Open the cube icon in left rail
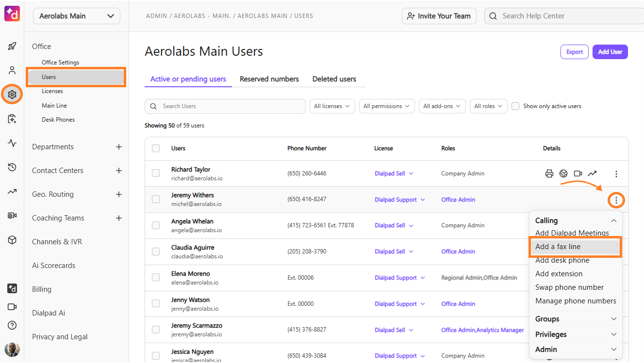The image size is (644, 363). click(12, 240)
